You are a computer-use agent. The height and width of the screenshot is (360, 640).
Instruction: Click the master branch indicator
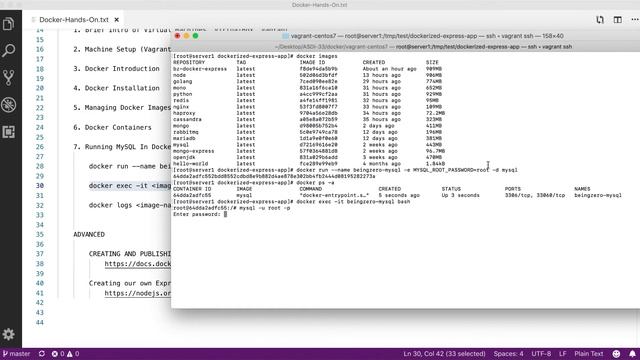click(17, 354)
